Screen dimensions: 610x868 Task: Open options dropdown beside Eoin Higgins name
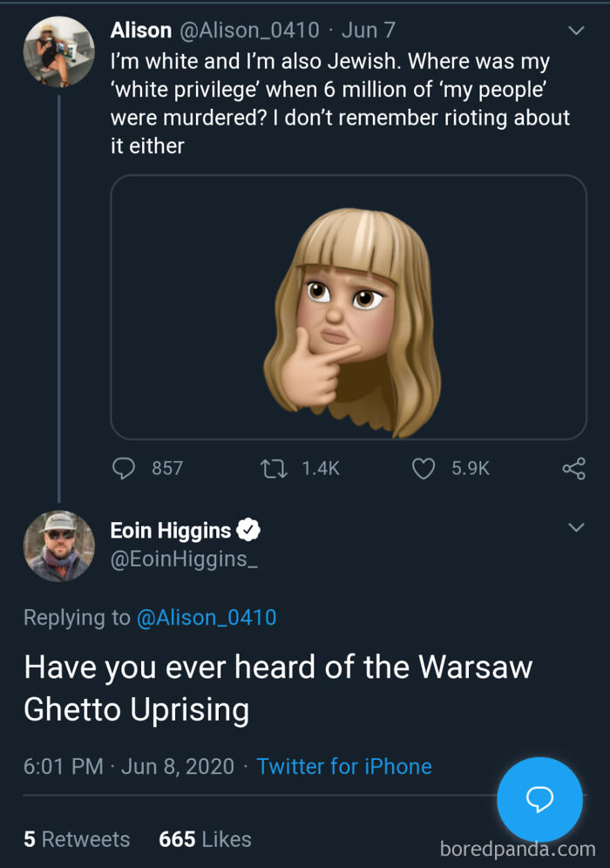[x=576, y=526]
